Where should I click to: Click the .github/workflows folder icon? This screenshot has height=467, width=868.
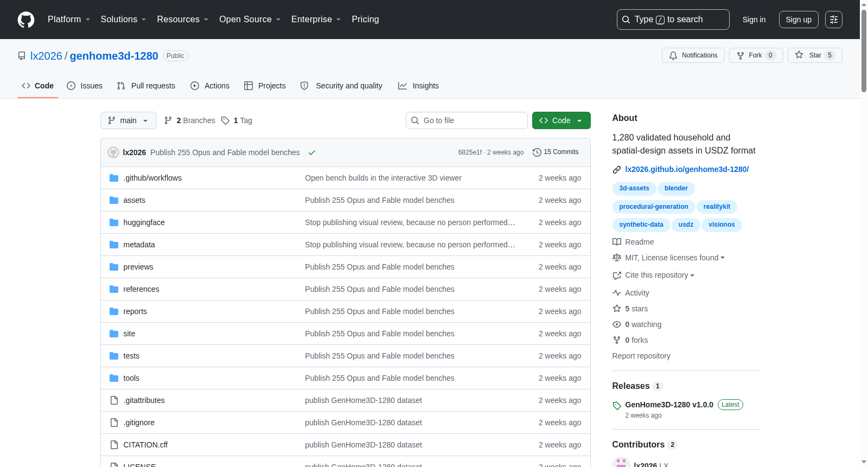point(114,178)
